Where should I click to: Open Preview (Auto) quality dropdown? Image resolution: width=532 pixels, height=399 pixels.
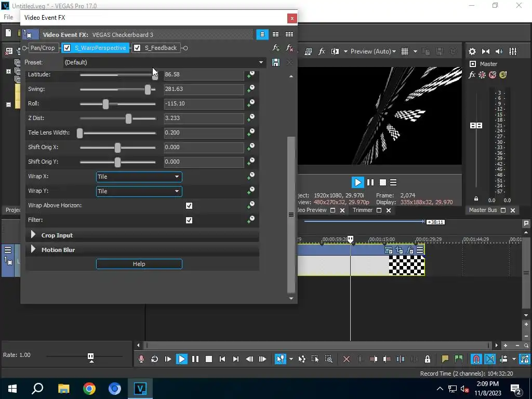point(373,51)
